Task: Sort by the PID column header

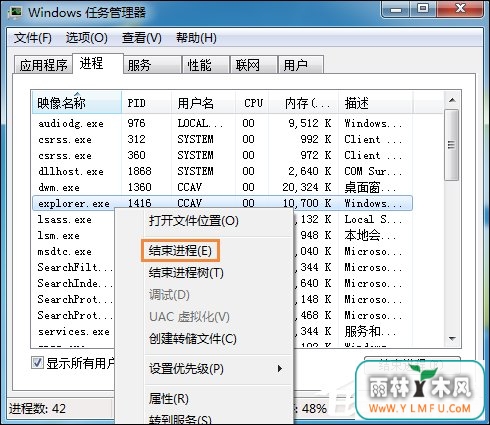Action: click(147, 103)
